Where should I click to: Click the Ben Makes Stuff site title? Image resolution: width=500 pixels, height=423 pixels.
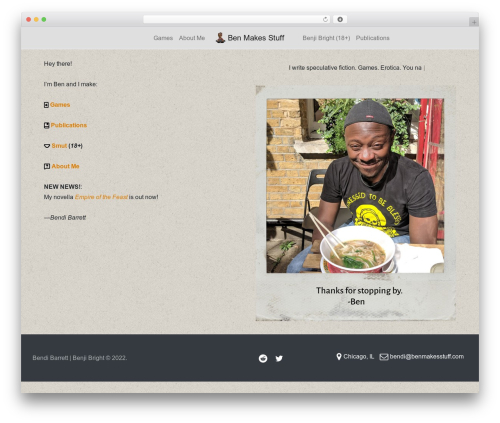coord(256,38)
